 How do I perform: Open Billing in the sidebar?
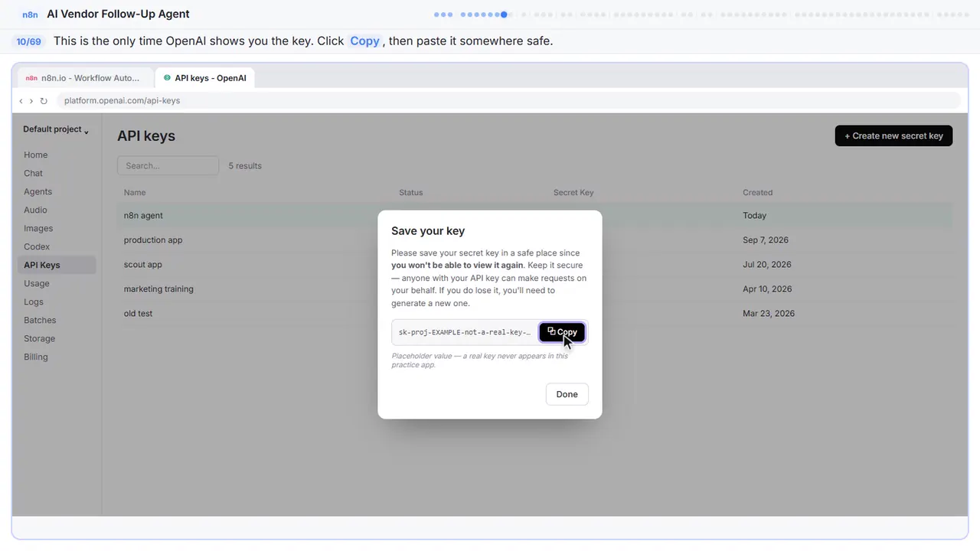pyautogui.click(x=36, y=357)
